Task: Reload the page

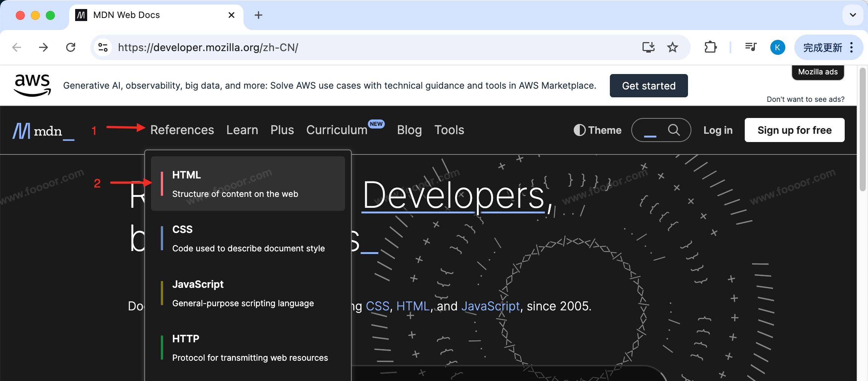Action: [x=71, y=47]
